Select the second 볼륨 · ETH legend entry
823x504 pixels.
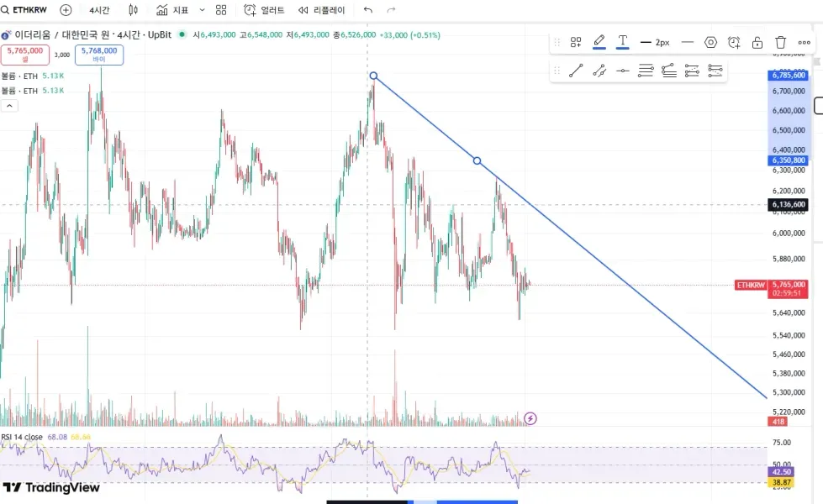[x=20, y=91]
